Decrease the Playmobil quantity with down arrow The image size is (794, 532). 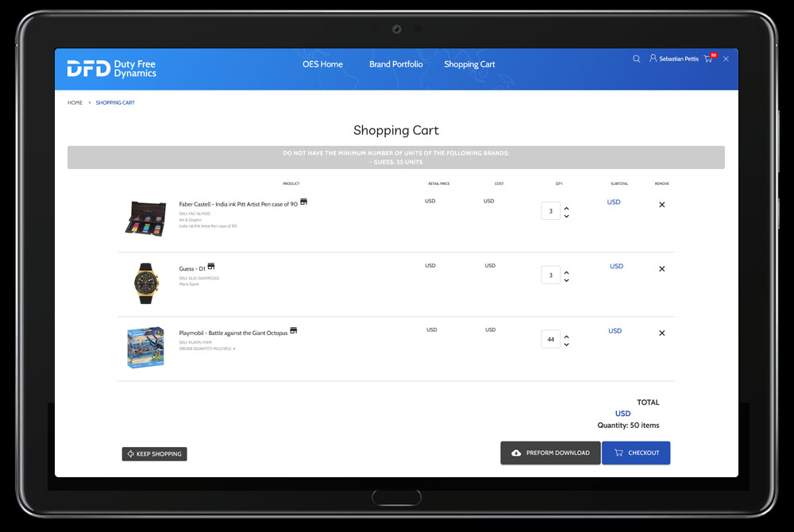pos(567,345)
